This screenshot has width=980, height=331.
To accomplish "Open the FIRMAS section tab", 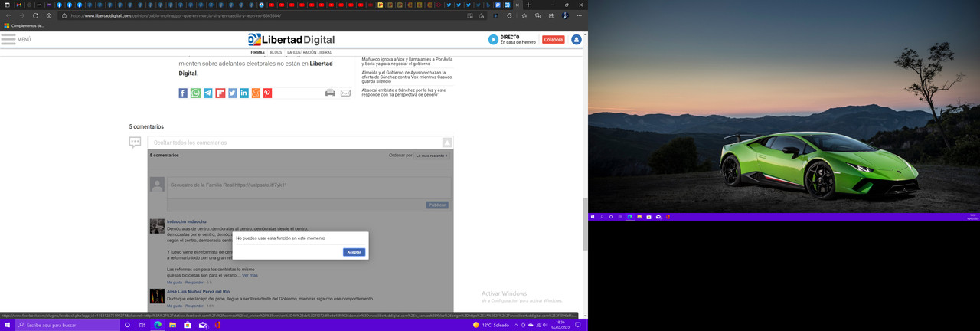I will click(258, 52).
